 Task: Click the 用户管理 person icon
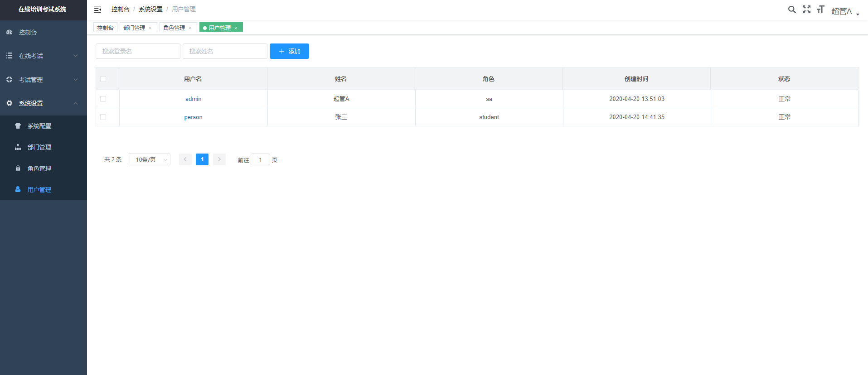point(18,189)
